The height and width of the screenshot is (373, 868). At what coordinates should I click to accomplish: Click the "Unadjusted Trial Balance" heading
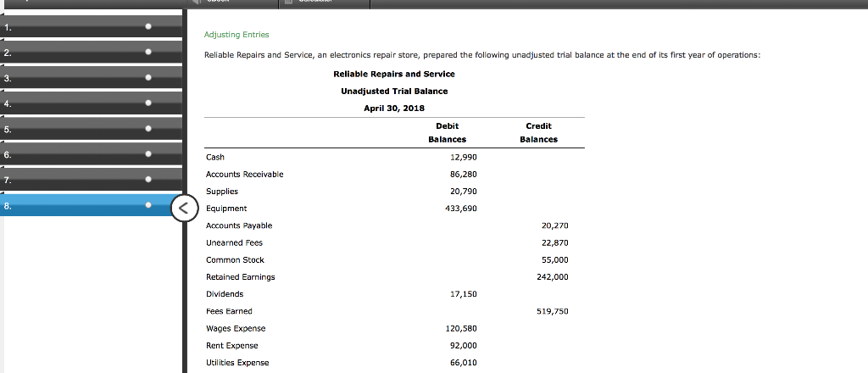394,91
